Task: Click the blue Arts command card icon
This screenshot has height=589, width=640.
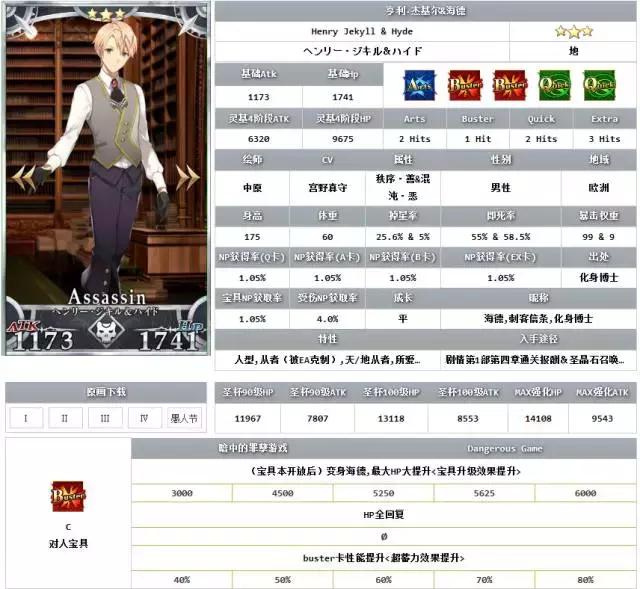Action: click(420, 85)
